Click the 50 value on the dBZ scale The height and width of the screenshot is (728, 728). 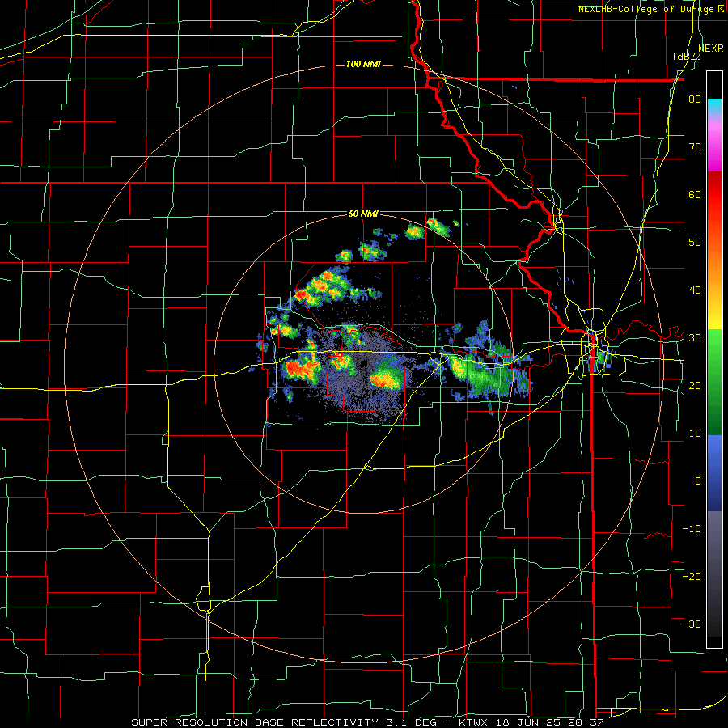click(x=695, y=243)
